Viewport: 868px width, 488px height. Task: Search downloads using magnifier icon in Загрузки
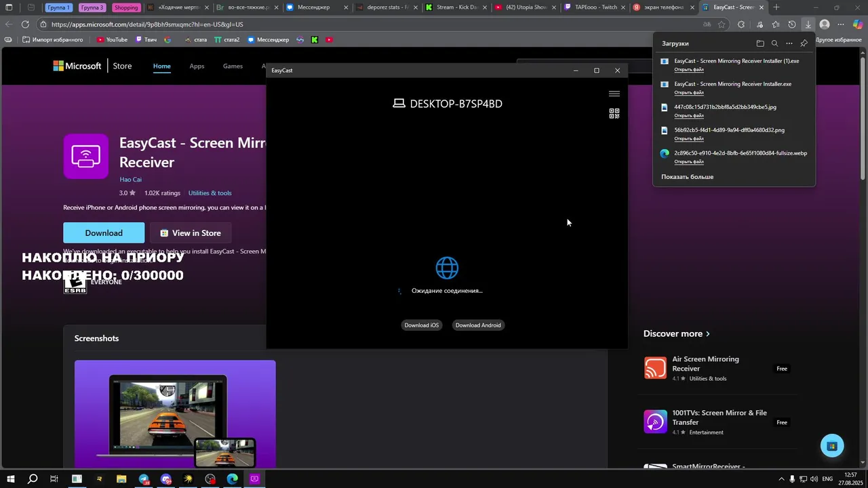tap(774, 43)
